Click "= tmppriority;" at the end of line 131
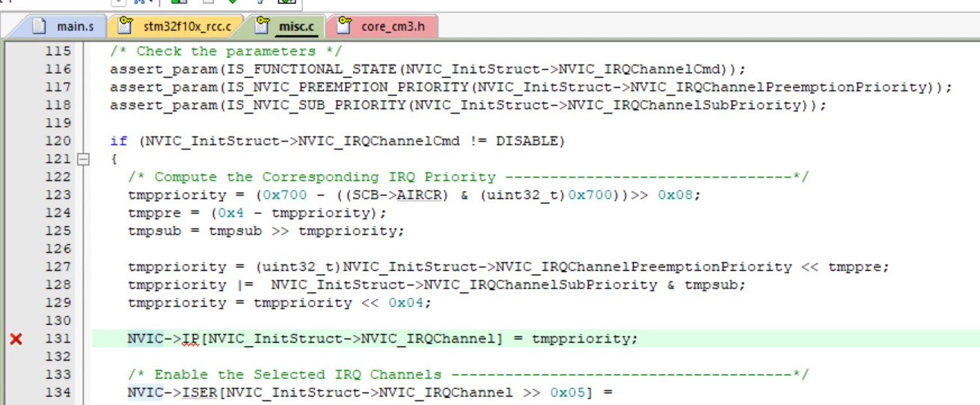980x405 pixels. point(576,338)
